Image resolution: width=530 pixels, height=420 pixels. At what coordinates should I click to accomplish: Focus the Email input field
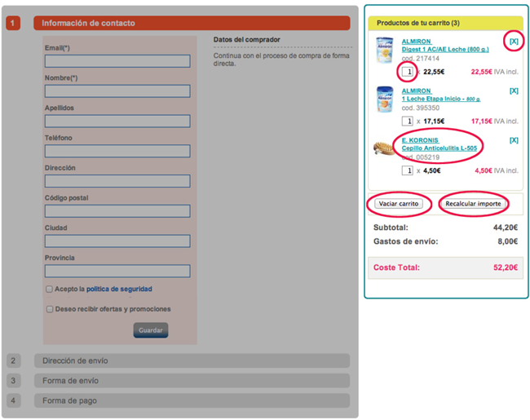[117, 61]
